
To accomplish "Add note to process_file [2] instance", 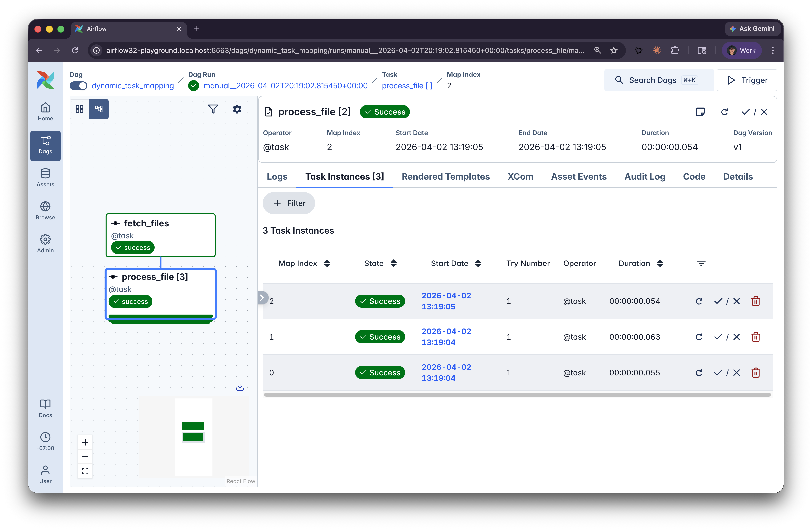I will tap(700, 112).
